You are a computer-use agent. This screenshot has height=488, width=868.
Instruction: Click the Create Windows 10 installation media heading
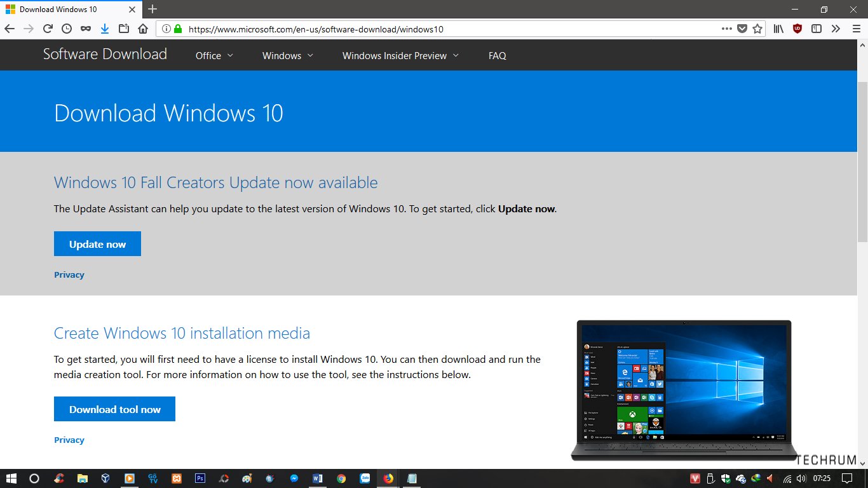(182, 334)
